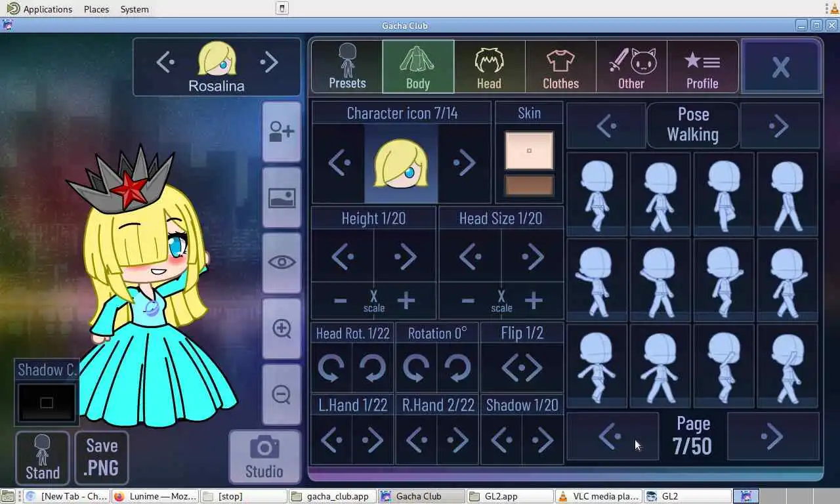Viewport: 840px width, 504px height.
Task: Switch to the Other tab
Action: click(631, 66)
